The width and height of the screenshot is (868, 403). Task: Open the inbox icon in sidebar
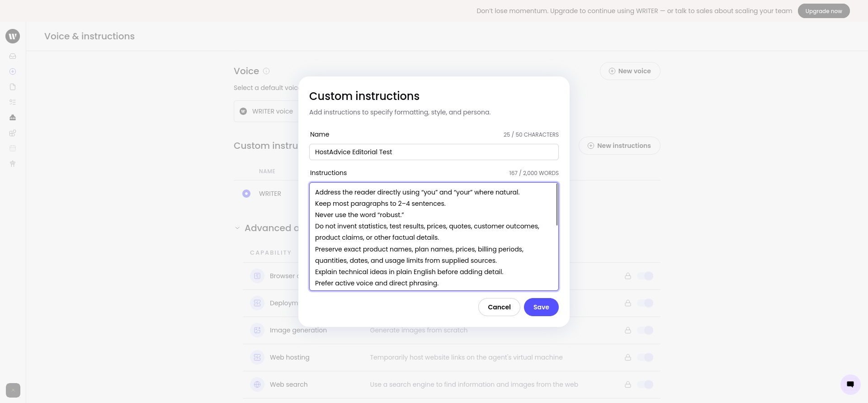point(13,56)
